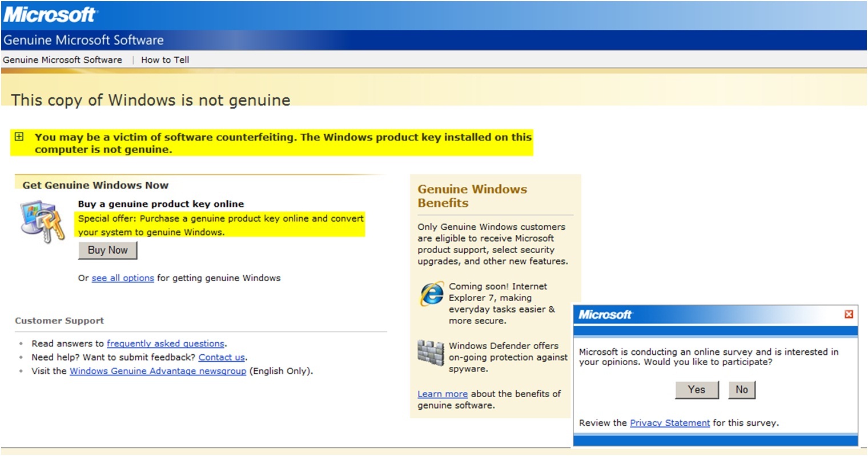
Task: Close the survey popup with red X
Action: click(849, 314)
